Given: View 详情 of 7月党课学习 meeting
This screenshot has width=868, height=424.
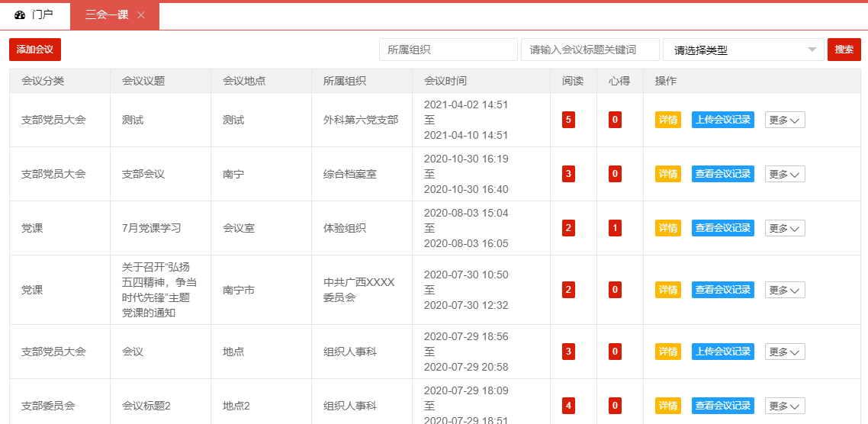Looking at the screenshot, I should click(668, 228).
